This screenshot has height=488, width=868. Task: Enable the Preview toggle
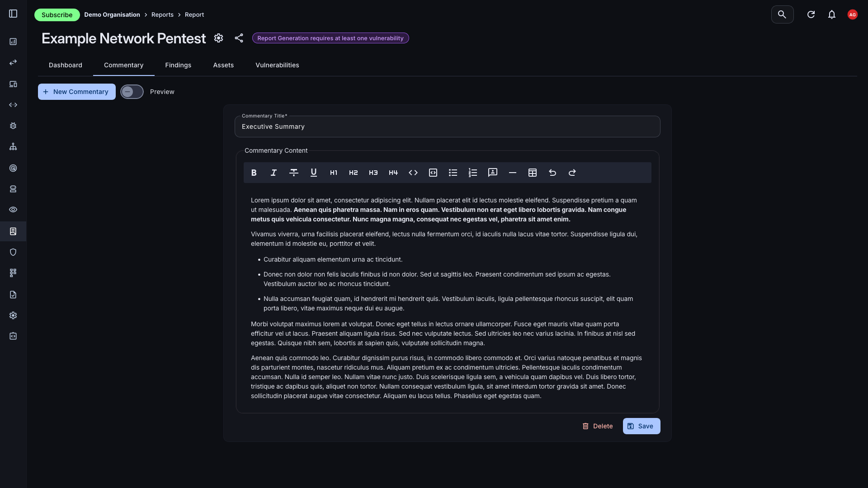pos(132,92)
